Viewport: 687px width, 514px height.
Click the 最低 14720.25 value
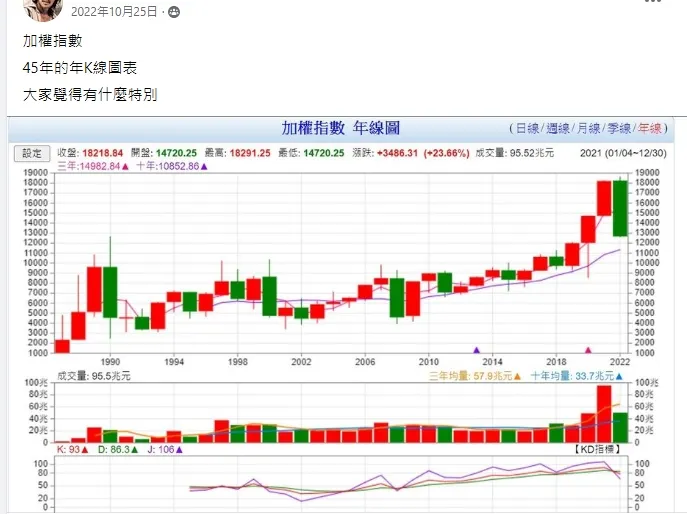coord(311,153)
